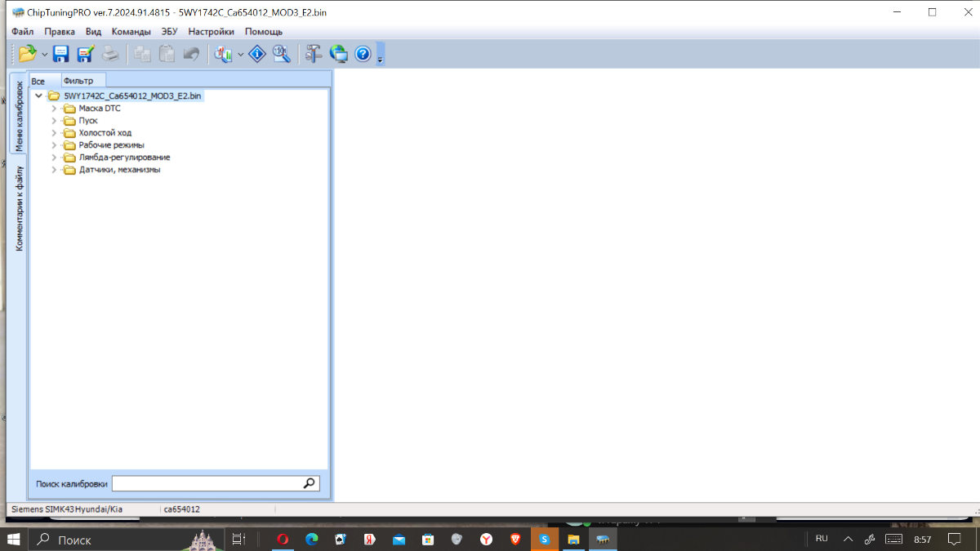The height and width of the screenshot is (551, 980).
Task: Select the Рабочие режимы tree item
Action: tap(112, 144)
